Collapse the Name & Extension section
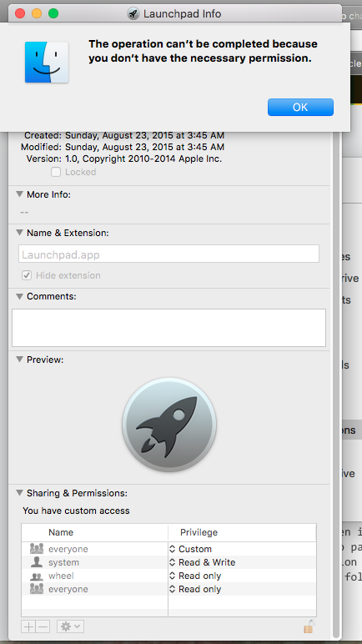 coord(19,233)
